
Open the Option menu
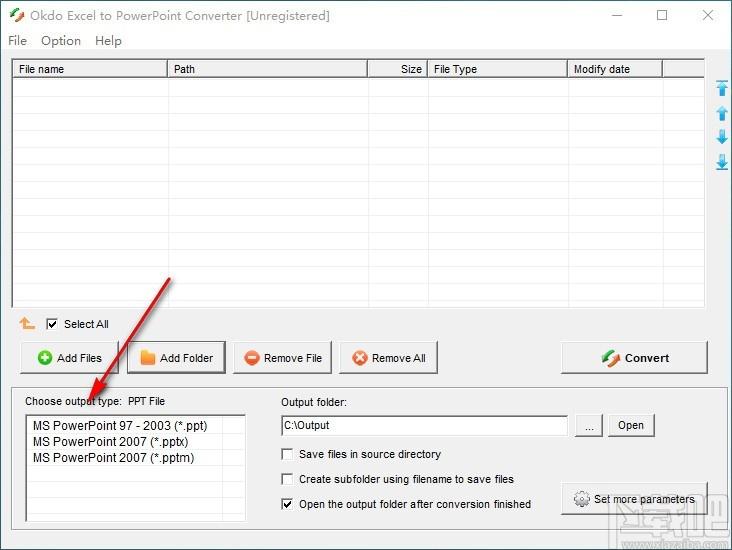(x=61, y=41)
